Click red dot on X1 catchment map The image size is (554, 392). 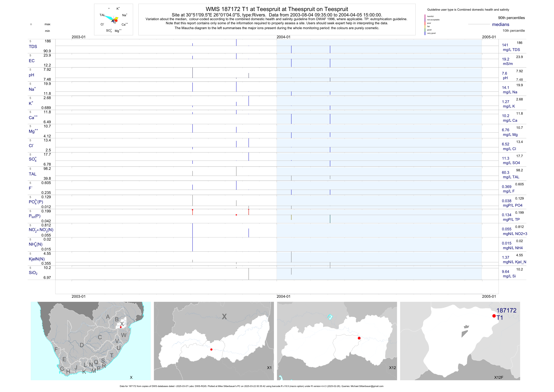[211, 349]
